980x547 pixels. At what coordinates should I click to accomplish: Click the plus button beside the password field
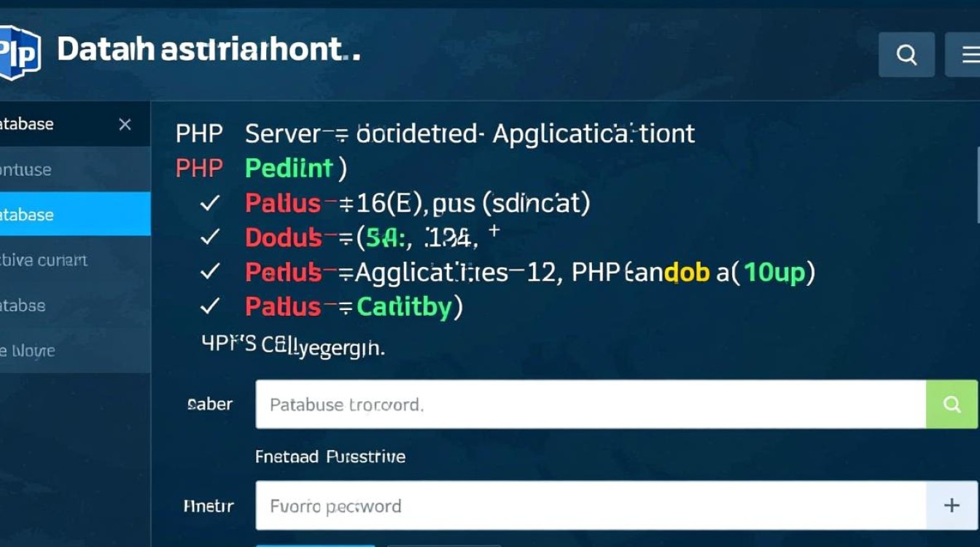pos(952,505)
